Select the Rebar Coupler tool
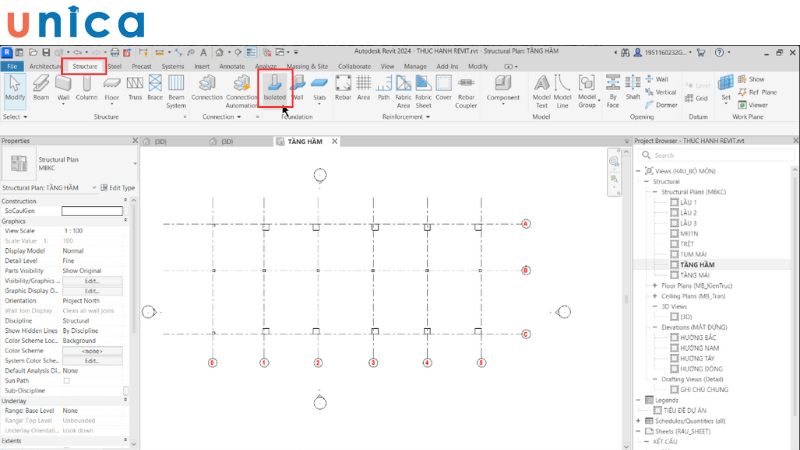This screenshot has height=450, width=800. point(466,91)
